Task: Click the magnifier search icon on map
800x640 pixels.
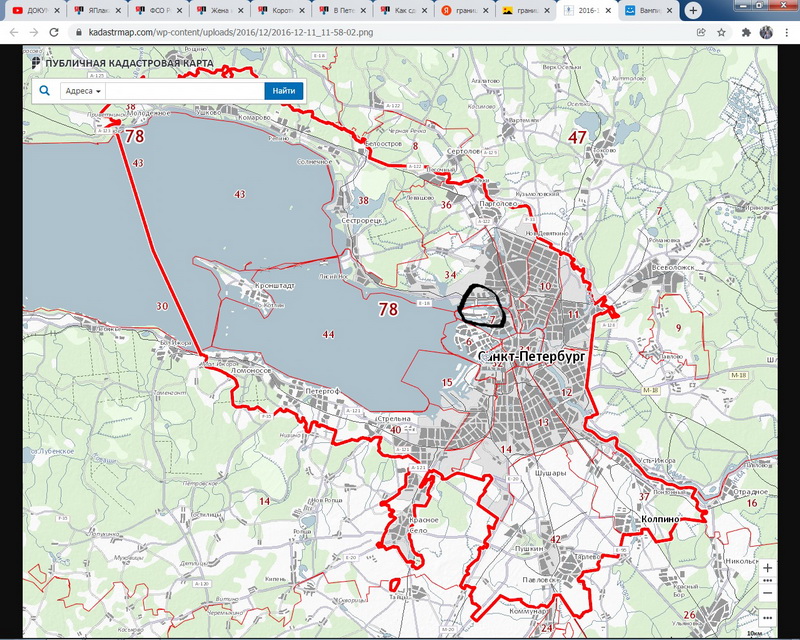Action: click(45, 91)
